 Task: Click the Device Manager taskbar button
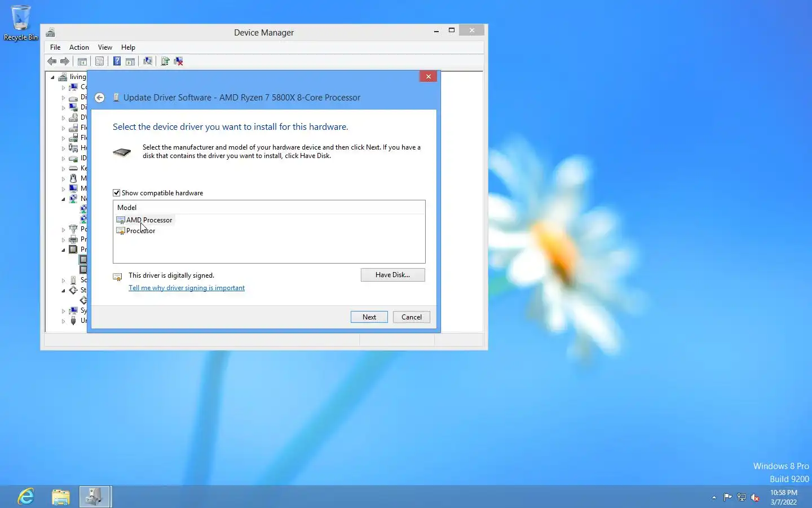point(95,497)
